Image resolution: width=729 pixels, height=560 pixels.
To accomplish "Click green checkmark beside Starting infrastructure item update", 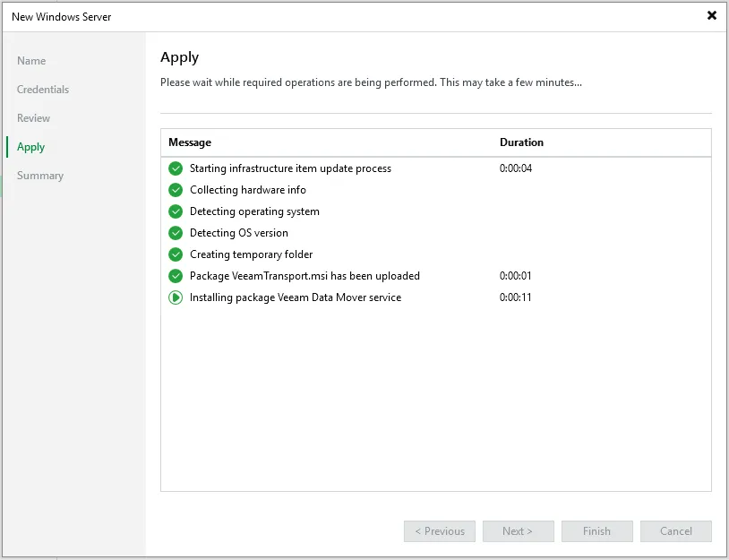I will pos(176,168).
